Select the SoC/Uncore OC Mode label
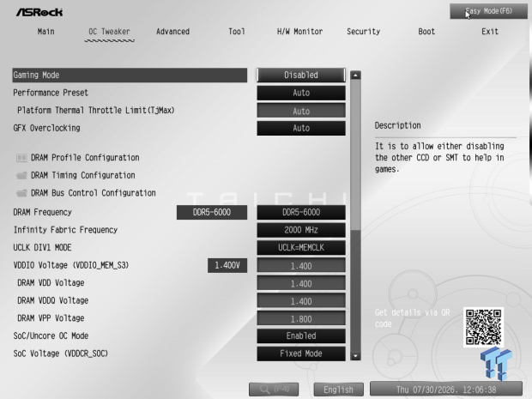 51,336
